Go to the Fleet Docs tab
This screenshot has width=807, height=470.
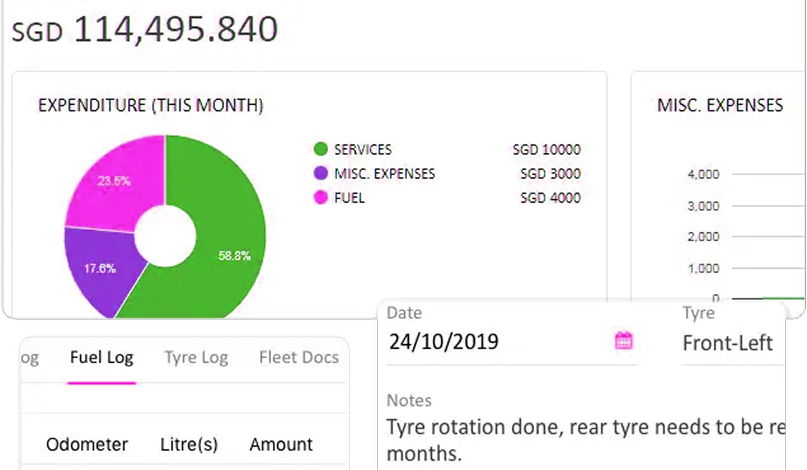pos(298,358)
